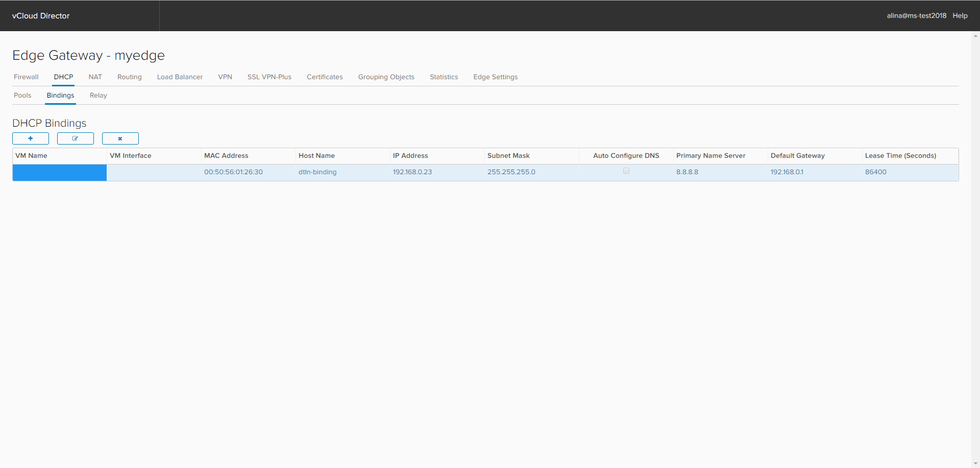Viewport: 980px width, 468px height.
Task: Click the VM Name column header
Action: 32,155
